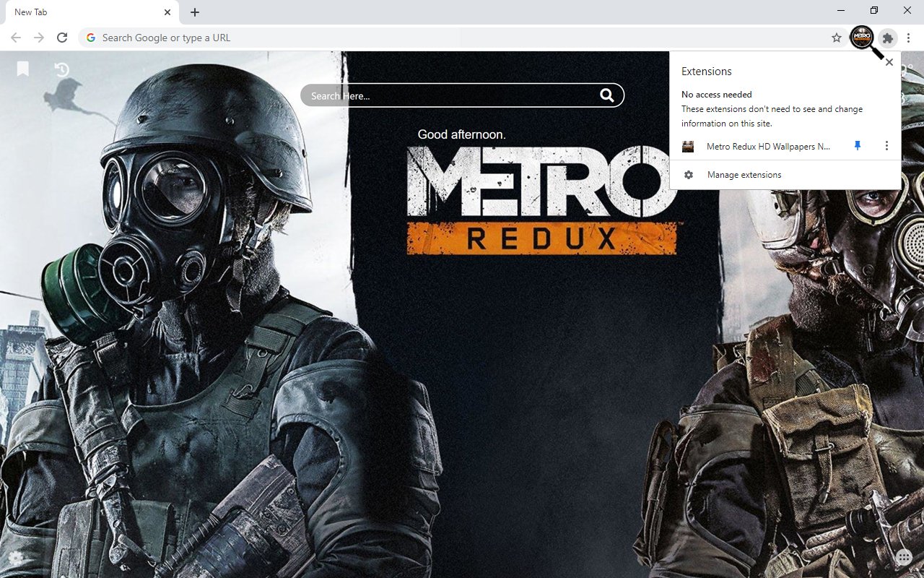Open Manage extensions
This screenshot has width=924, height=578.
coord(785,175)
